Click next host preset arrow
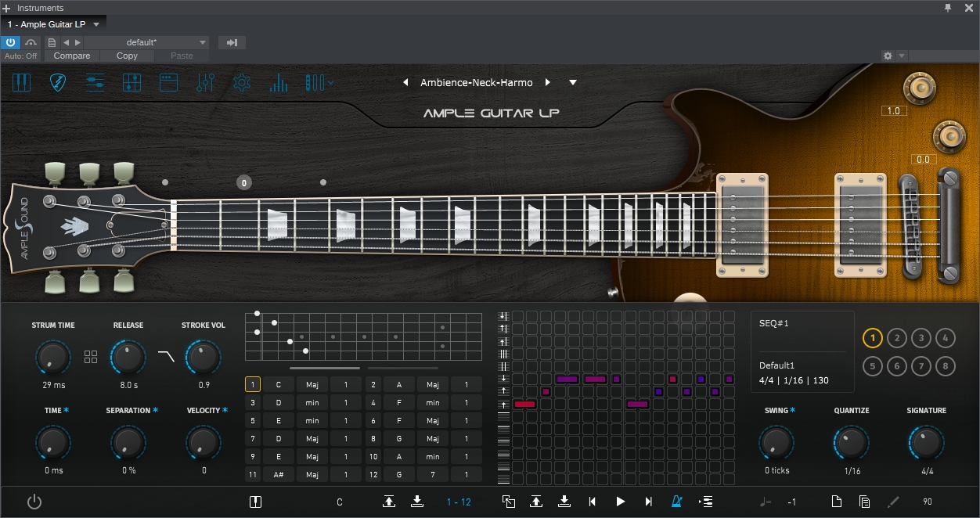This screenshot has width=980, height=518. click(x=77, y=42)
